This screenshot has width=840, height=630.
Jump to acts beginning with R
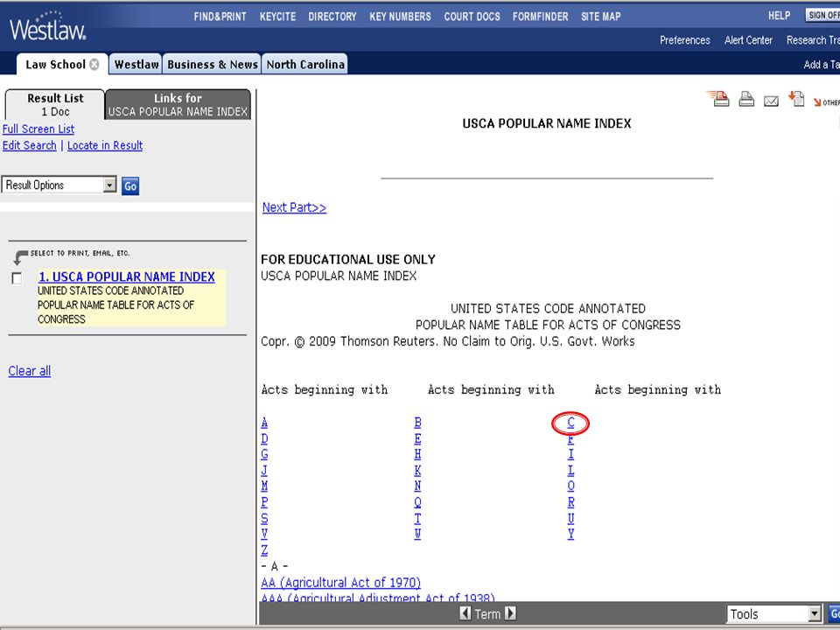tap(570, 502)
